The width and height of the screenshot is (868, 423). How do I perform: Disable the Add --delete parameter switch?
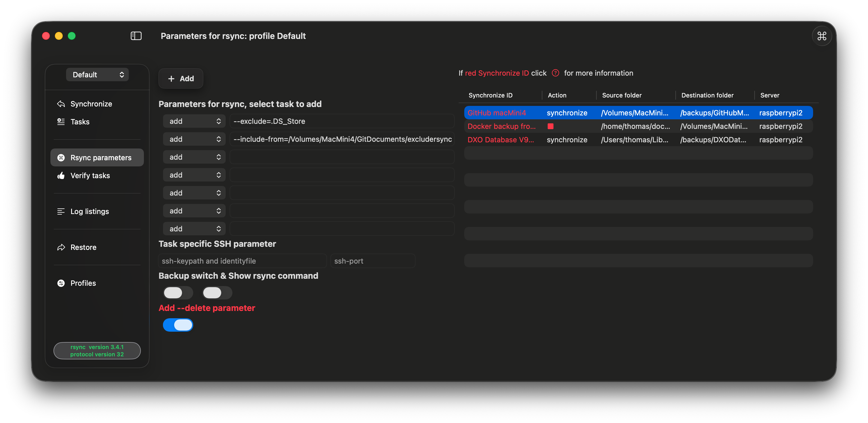pyautogui.click(x=178, y=325)
